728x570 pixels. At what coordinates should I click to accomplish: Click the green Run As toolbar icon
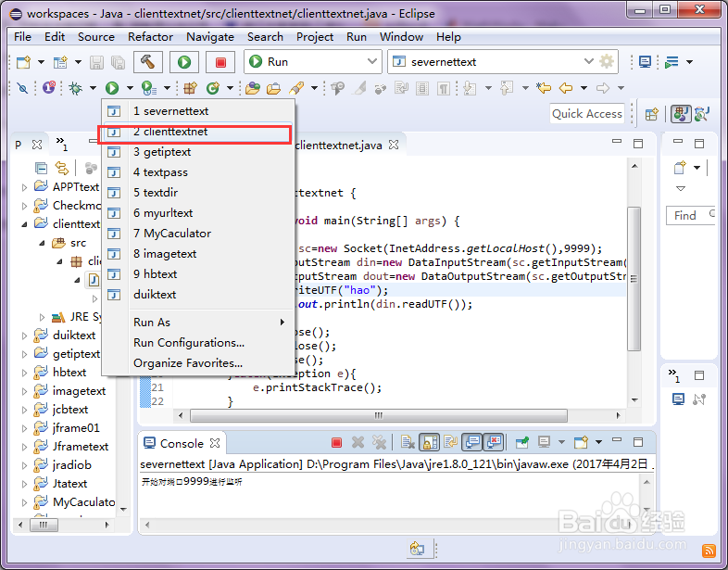[x=112, y=87]
